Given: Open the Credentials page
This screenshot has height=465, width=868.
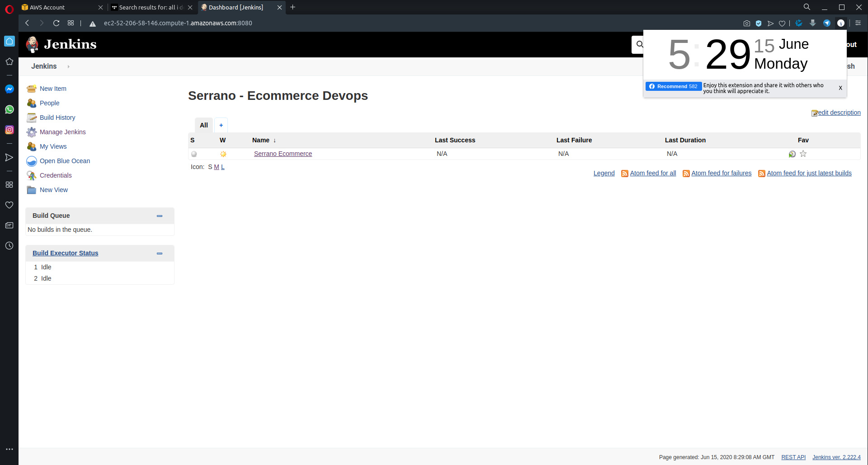Looking at the screenshot, I should [x=56, y=175].
